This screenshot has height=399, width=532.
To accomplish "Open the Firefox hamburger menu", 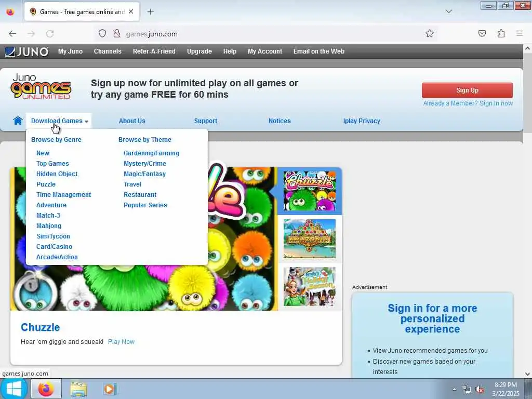I will tap(520, 33).
